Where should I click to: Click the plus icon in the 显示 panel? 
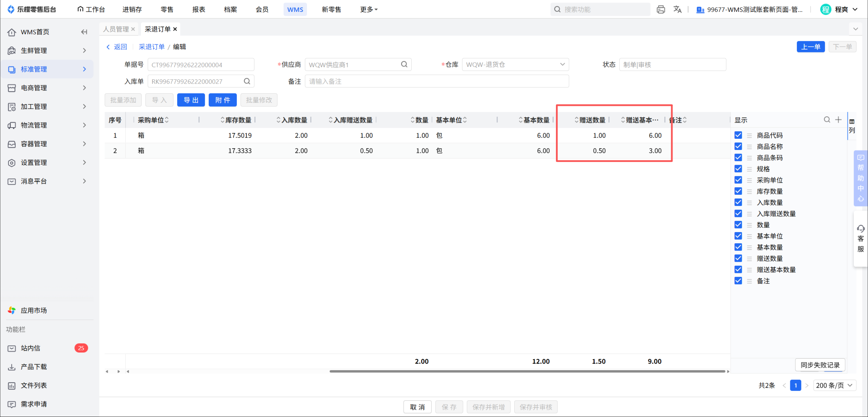tap(838, 119)
